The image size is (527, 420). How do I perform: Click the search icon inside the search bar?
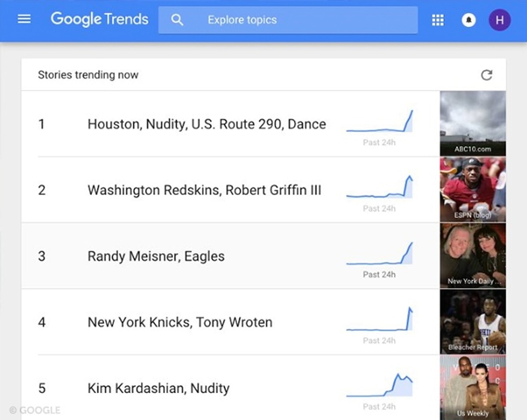pyautogui.click(x=177, y=20)
